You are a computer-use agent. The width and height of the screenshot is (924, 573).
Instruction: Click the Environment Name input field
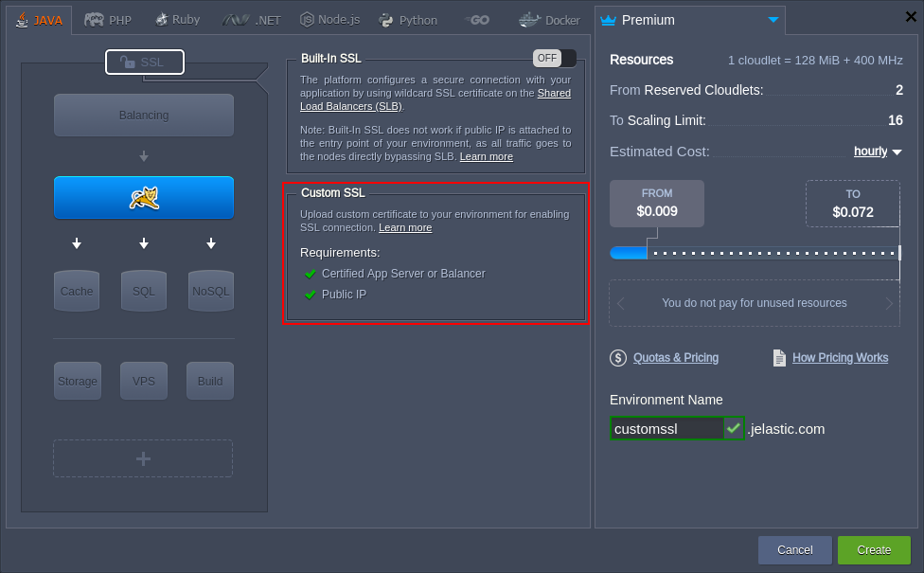(666, 428)
